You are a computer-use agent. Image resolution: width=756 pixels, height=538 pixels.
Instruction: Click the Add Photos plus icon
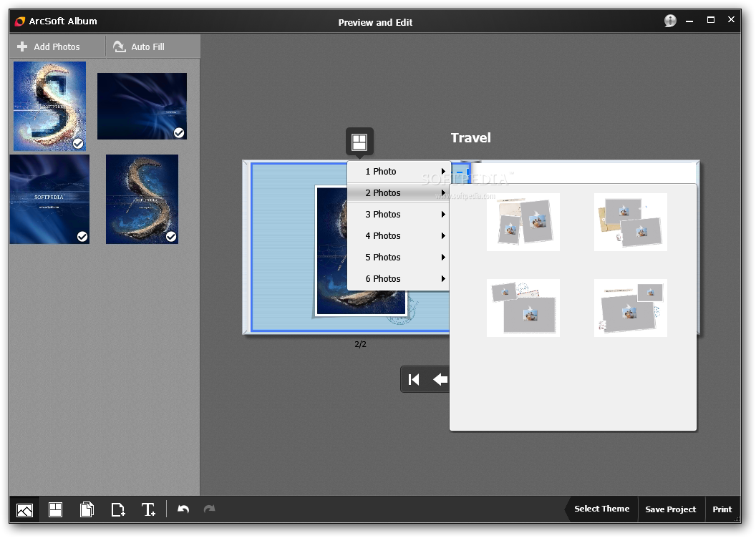click(22, 47)
